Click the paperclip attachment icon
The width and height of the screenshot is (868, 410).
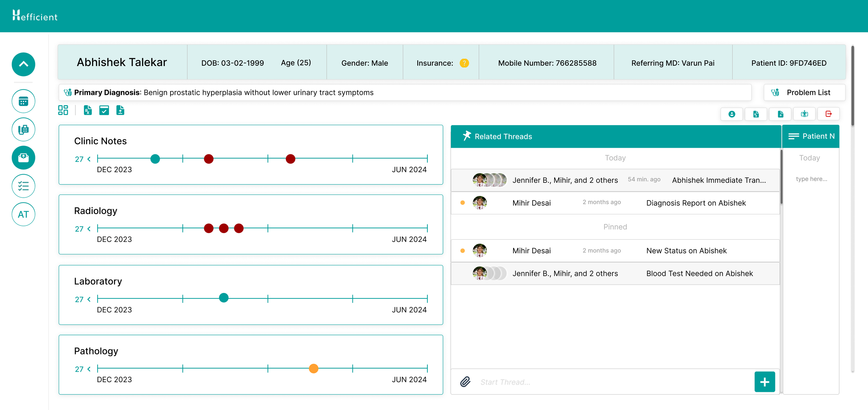pos(465,382)
